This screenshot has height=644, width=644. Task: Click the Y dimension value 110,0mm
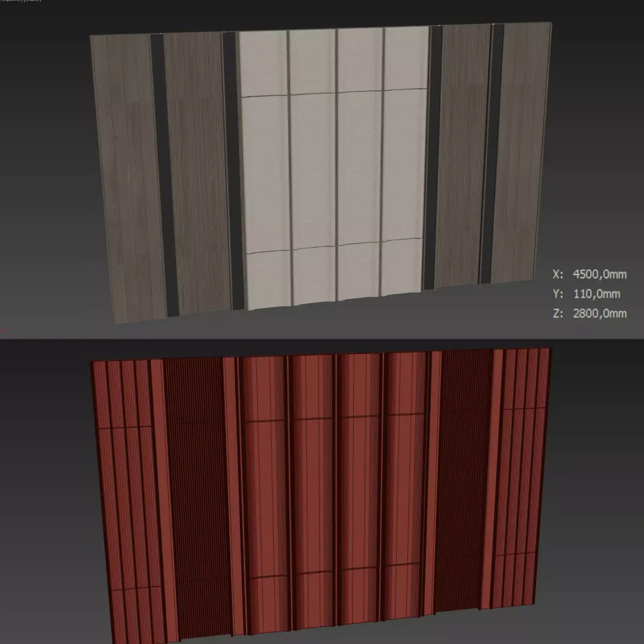tap(597, 294)
